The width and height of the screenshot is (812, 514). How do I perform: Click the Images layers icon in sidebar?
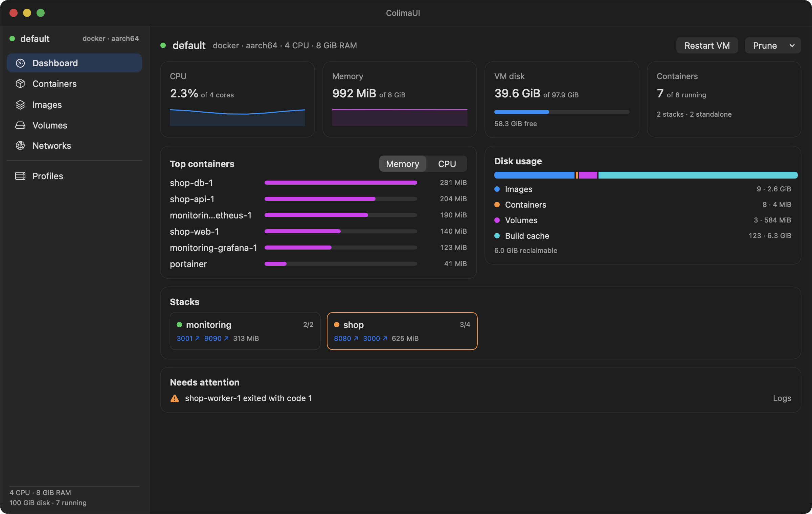20,105
